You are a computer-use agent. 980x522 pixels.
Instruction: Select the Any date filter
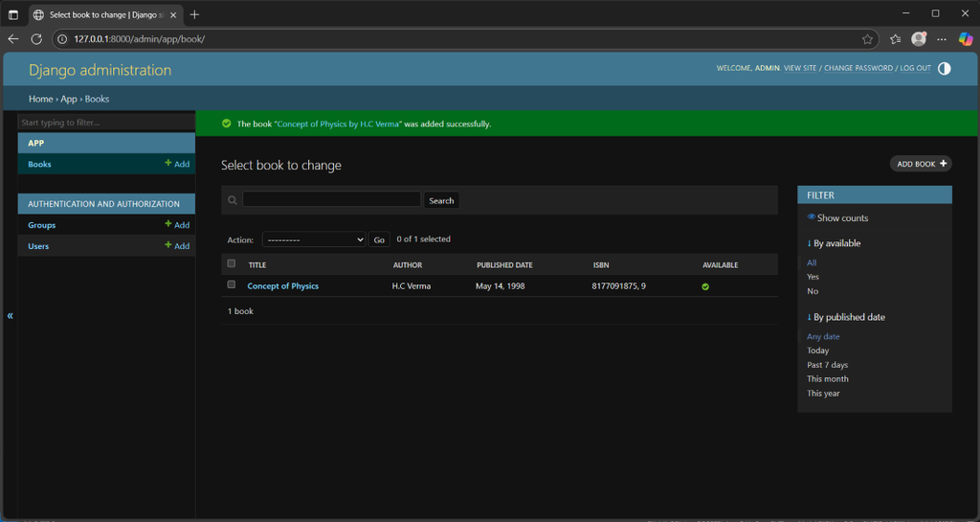(x=823, y=336)
